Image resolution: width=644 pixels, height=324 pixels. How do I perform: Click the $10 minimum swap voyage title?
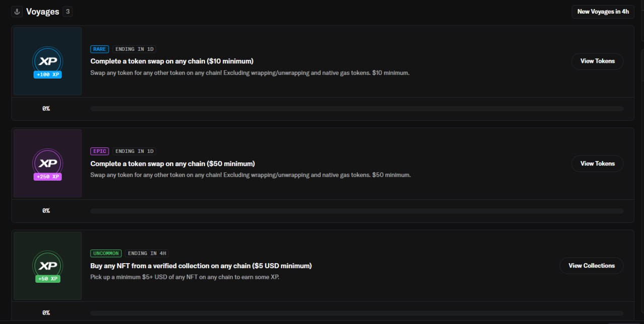(172, 61)
